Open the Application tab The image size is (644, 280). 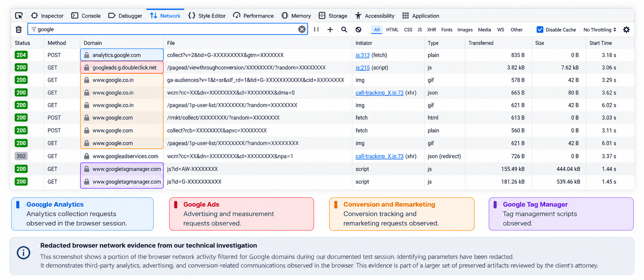[421, 16]
